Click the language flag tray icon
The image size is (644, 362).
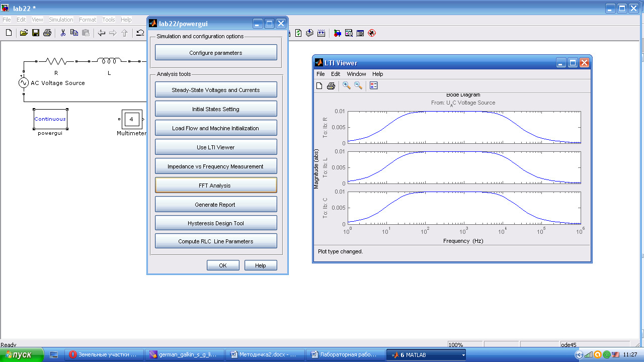(x=615, y=355)
